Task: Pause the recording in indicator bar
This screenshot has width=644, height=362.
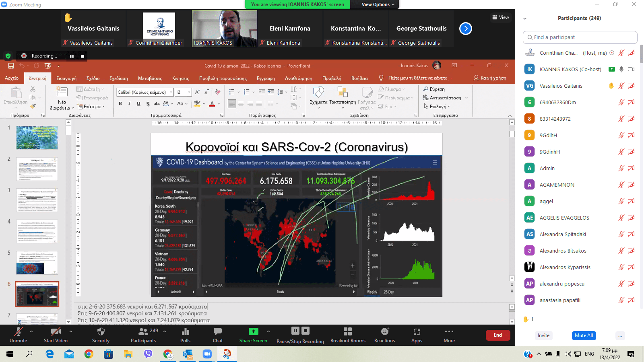Action: (72, 56)
